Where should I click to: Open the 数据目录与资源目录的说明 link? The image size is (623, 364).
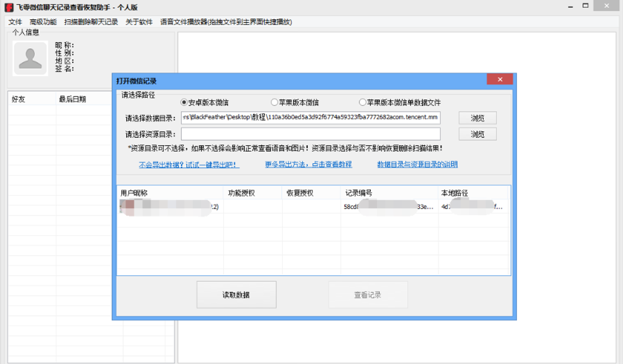pyautogui.click(x=417, y=164)
